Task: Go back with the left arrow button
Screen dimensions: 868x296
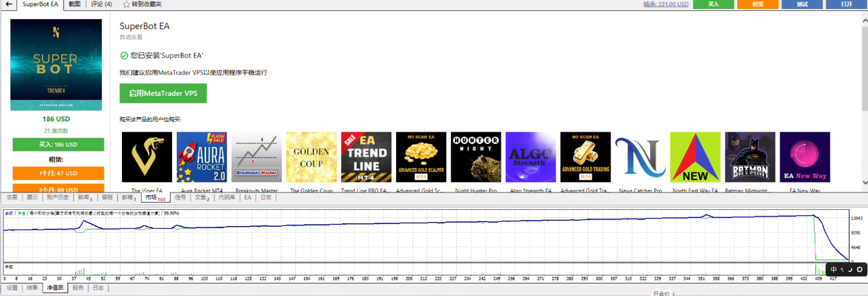Action: [x=8, y=4]
